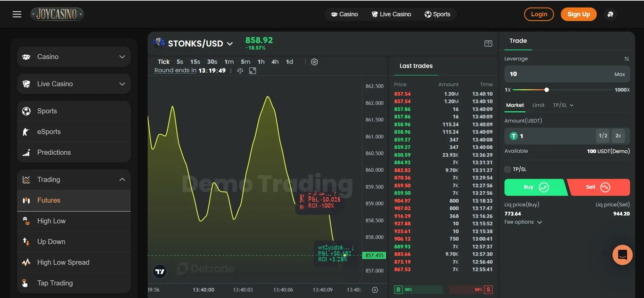This screenshot has width=644, height=298.
Task: Click the red Sell button
Action: coord(599,187)
